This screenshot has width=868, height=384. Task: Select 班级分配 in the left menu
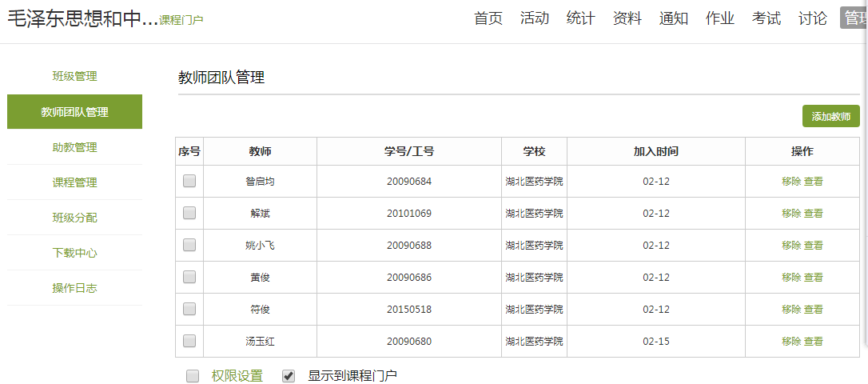[74, 218]
